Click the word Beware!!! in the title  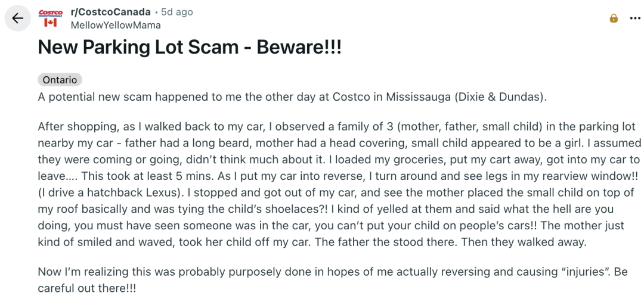[299, 48]
